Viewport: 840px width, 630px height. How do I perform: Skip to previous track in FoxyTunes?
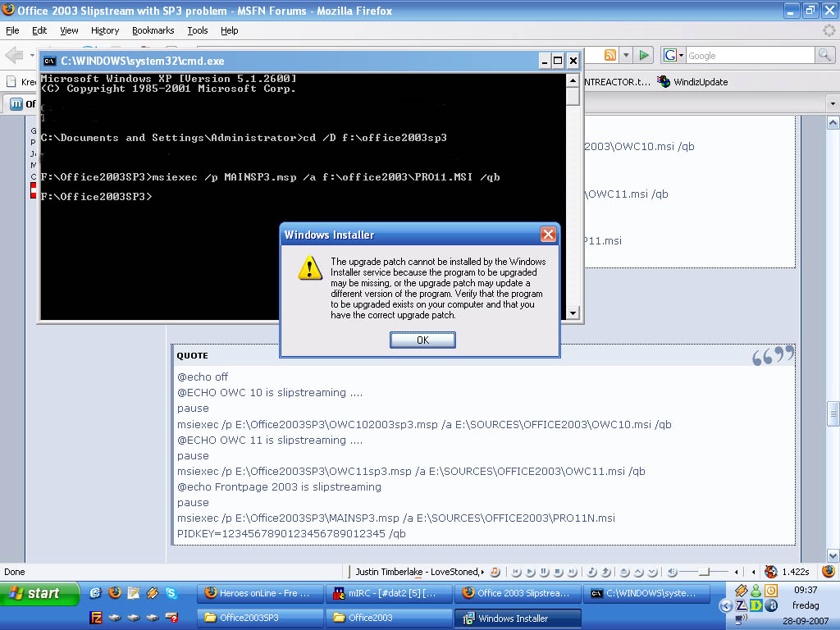click(517, 572)
